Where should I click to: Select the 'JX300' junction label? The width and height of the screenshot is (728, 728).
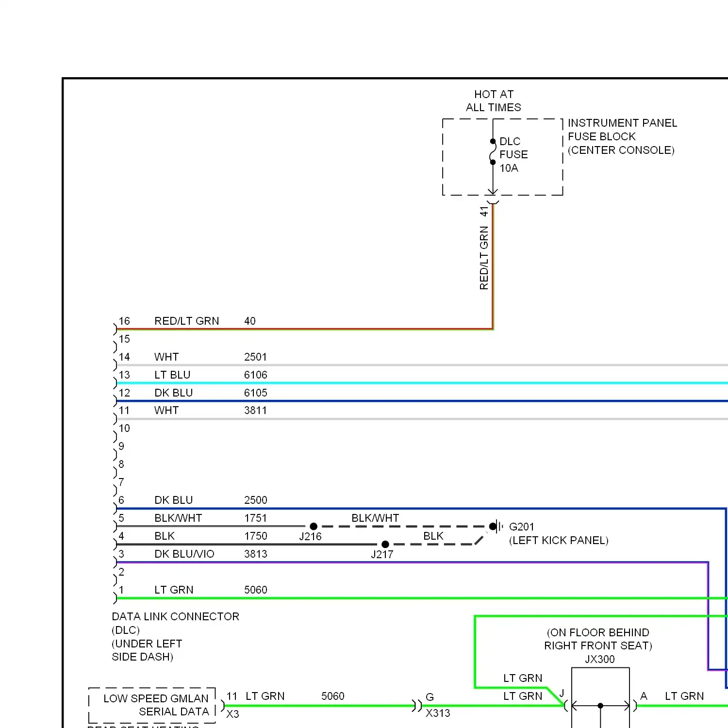coord(600,659)
